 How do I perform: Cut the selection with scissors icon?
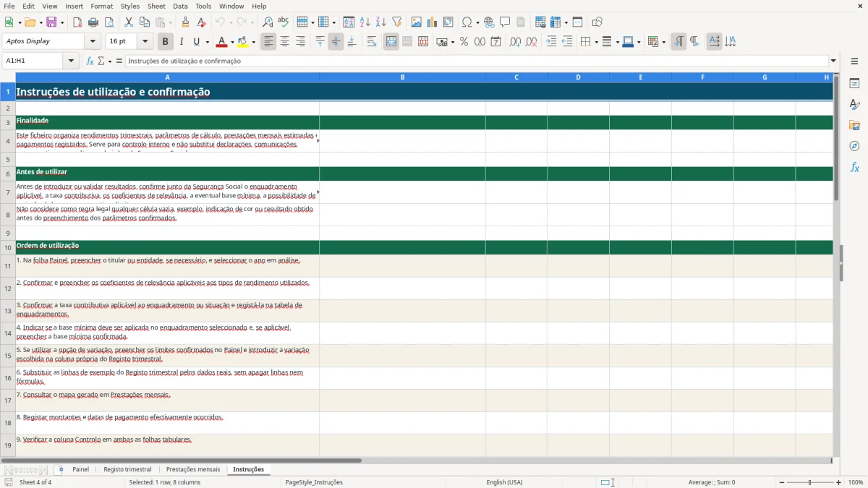(x=129, y=22)
